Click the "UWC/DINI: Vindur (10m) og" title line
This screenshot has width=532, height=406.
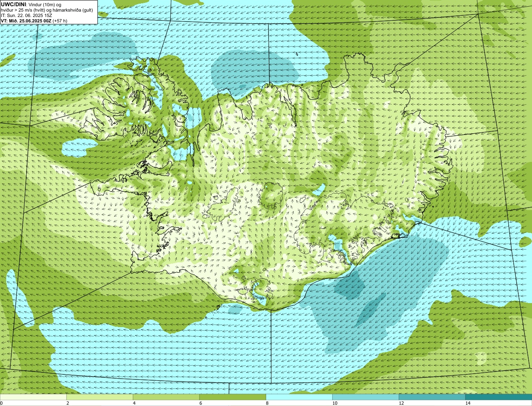(31, 4)
